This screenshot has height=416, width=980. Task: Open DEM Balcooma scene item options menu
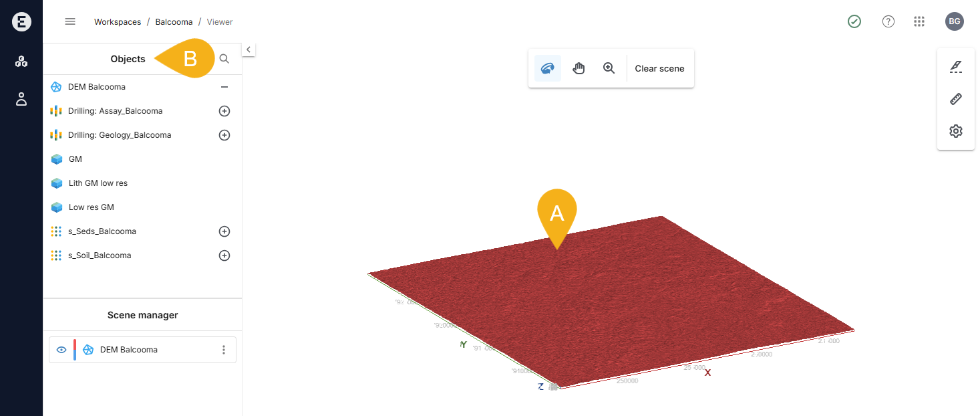pyautogui.click(x=224, y=350)
